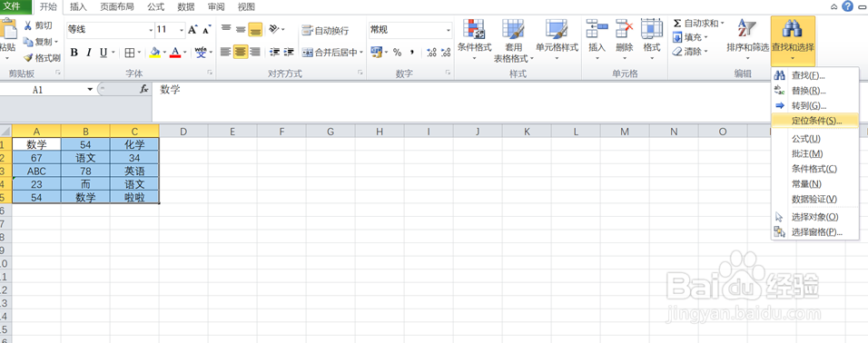Switch to the Review (审阅) tab
868x343 pixels.
pyautogui.click(x=216, y=7)
